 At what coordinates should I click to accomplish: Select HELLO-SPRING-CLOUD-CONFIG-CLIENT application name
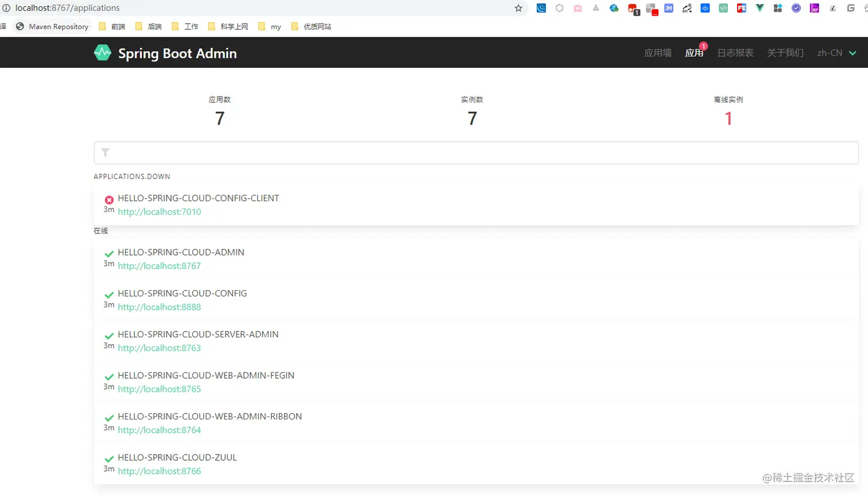tap(198, 198)
